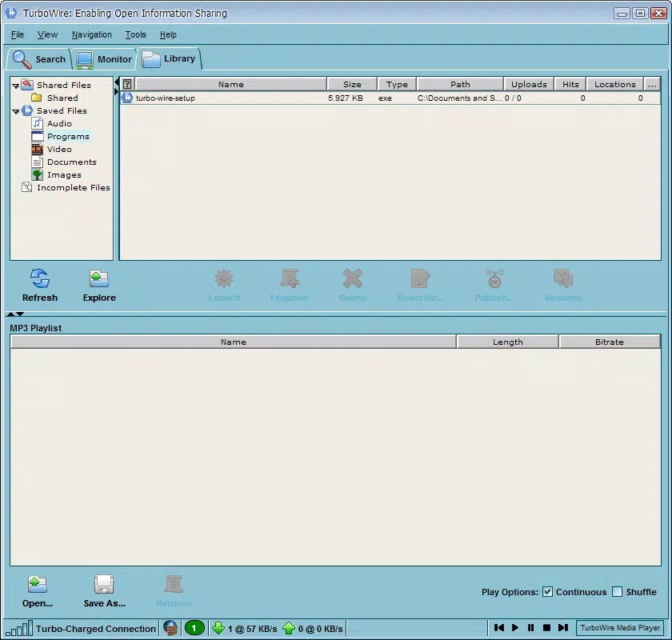Click the Remove playlist icon
This screenshot has width=672, height=640.
[x=174, y=584]
